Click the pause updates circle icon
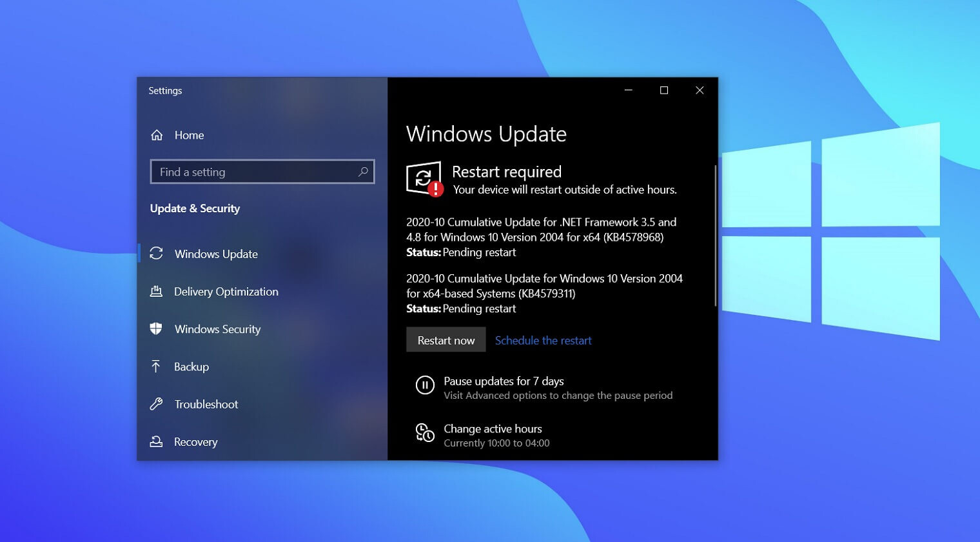 (x=425, y=385)
